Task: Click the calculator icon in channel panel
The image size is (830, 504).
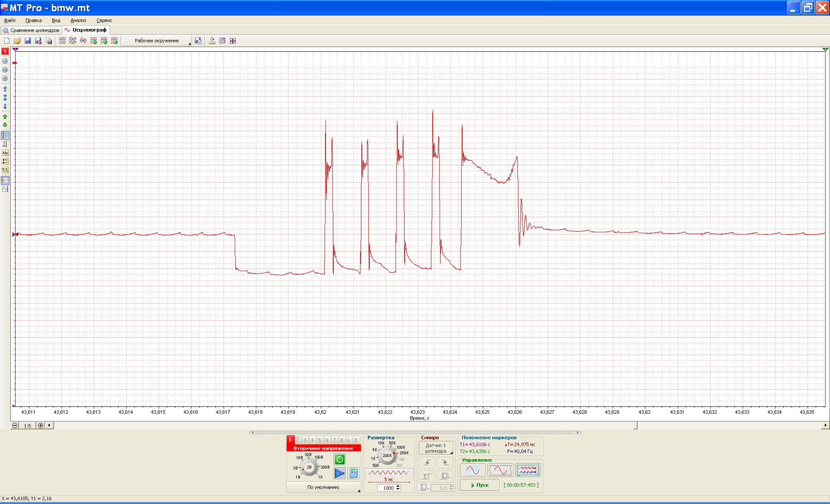Action: click(x=353, y=473)
